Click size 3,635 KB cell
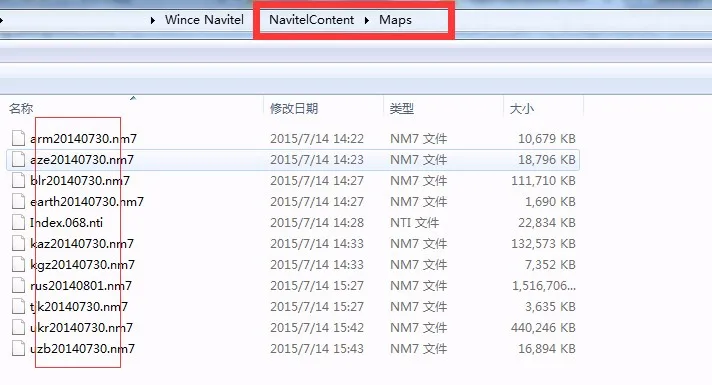 point(550,306)
